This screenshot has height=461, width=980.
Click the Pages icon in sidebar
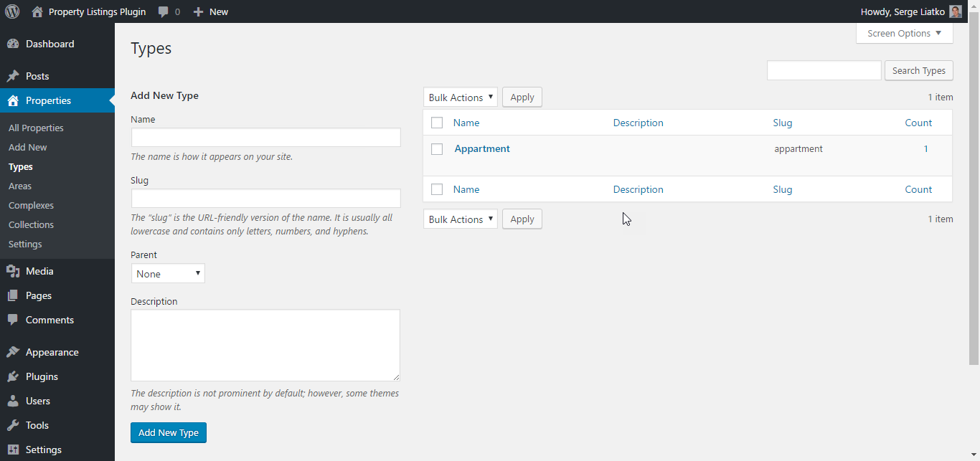13,295
